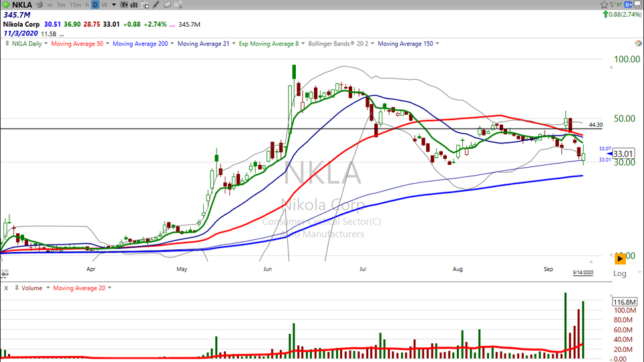Image resolution: width=644 pixels, height=362 pixels.
Task: Toggle the flag icon for NKLA
Action: click(x=612, y=5)
